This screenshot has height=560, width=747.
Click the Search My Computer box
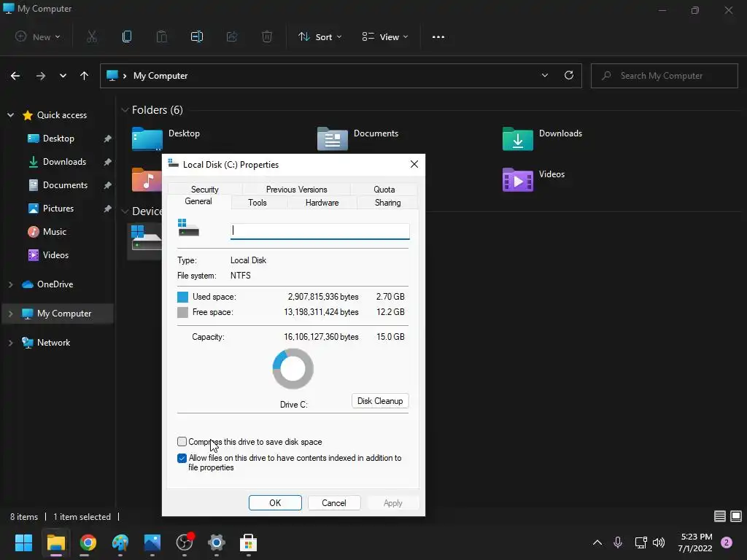[x=664, y=76]
